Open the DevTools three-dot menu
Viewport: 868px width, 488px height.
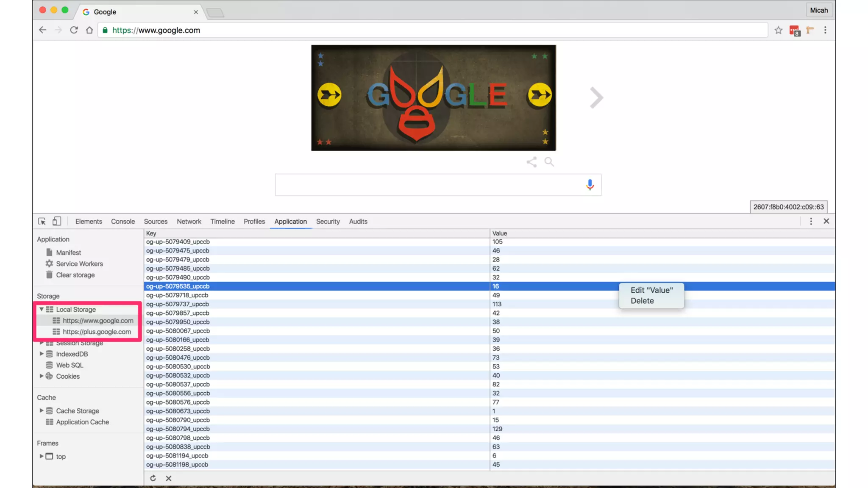pyautogui.click(x=811, y=221)
